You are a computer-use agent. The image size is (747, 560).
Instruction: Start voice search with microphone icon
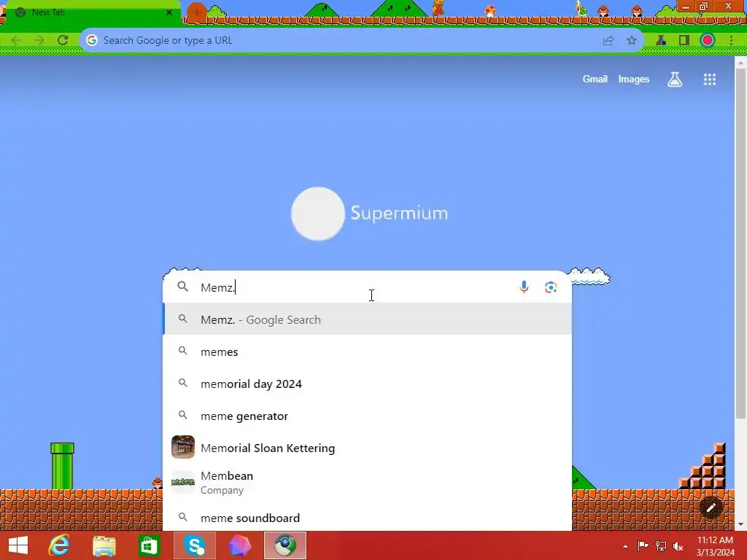(524, 287)
